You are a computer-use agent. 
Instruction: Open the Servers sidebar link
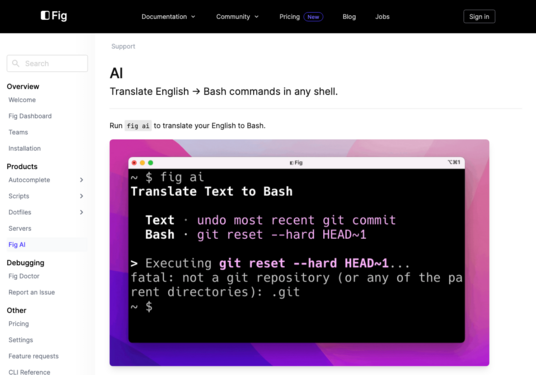click(x=20, y=228)
